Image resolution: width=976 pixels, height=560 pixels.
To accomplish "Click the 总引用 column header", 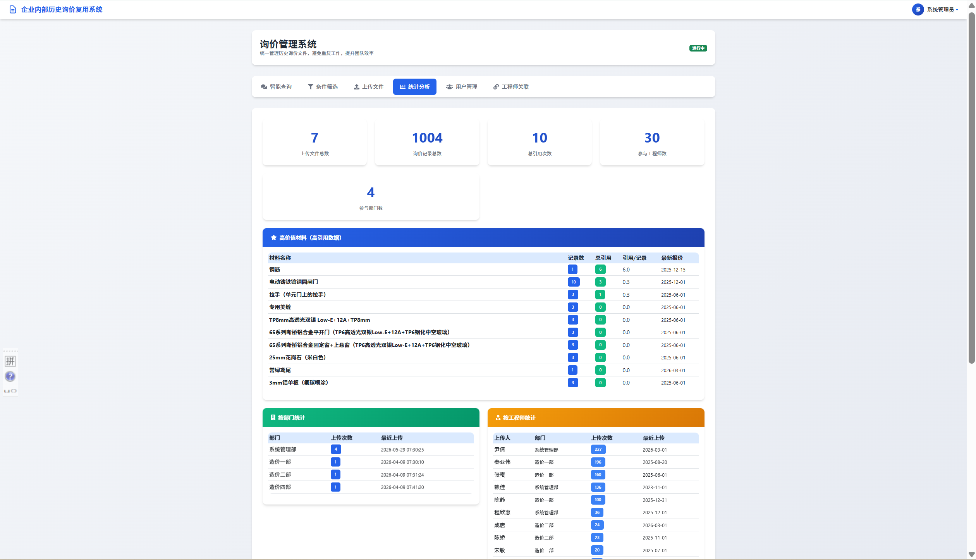I will click(x=603, y=258).
